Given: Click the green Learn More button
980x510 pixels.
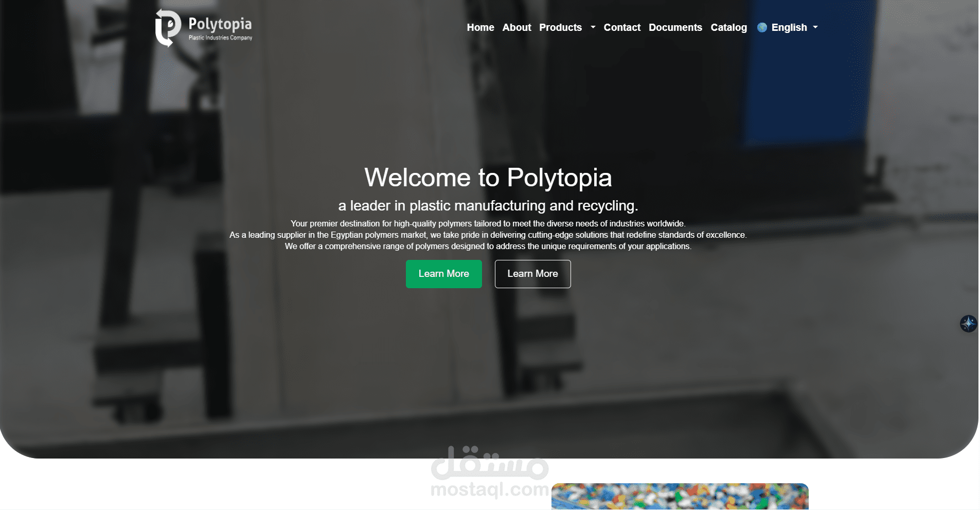Looking at the screenshot, I should (443, 274).
